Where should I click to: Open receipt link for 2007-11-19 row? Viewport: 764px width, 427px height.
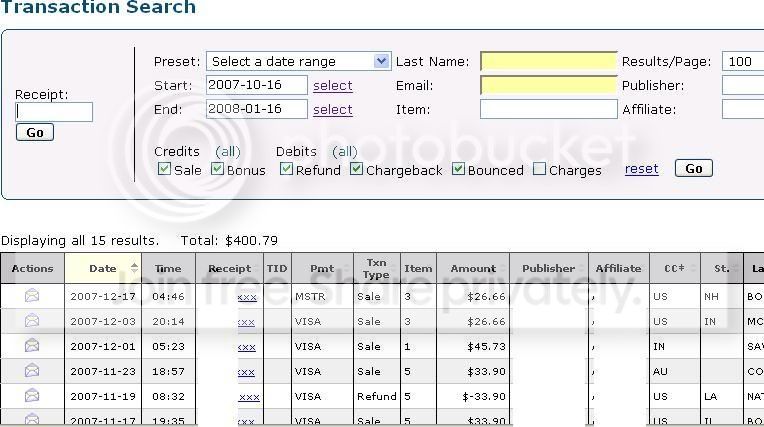[249, 396]
